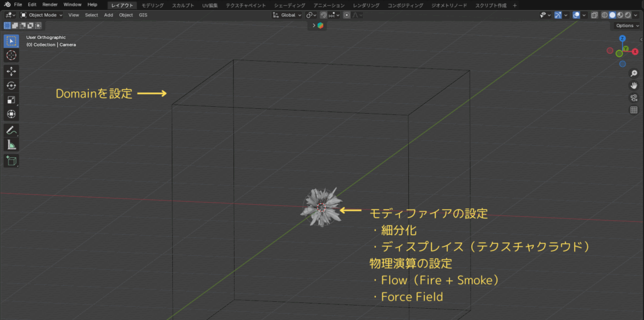The width and height of the screenshot is (644, 320).
Task: Add a new workspace with plus button
Action: (x=514, y=5)
